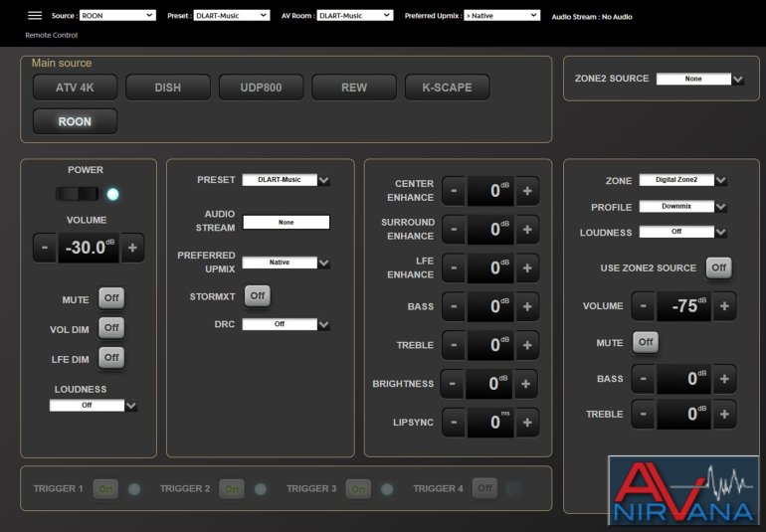This screenshot has height=532, width=766.
Task: Toggle main Mute Off button
Action: point(111,298)
